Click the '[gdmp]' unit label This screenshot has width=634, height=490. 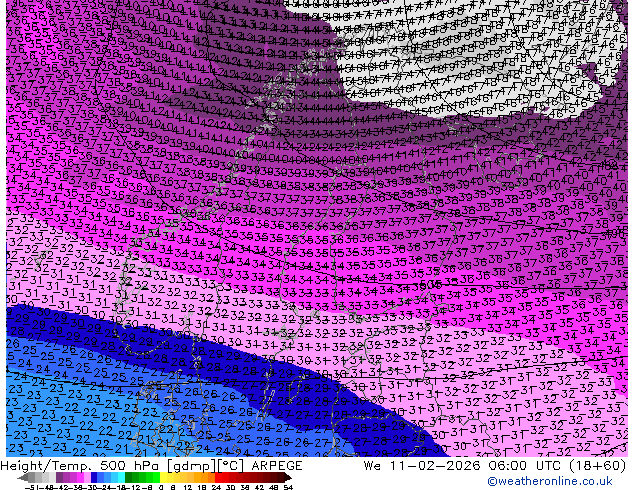pyautogui.click(x=192, y=466)
